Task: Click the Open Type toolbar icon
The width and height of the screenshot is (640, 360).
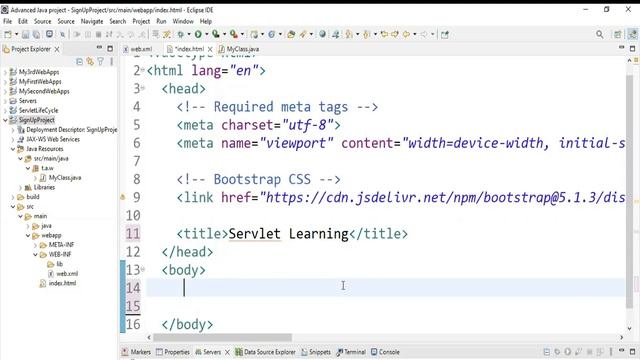Action: [x=291, y=35]
